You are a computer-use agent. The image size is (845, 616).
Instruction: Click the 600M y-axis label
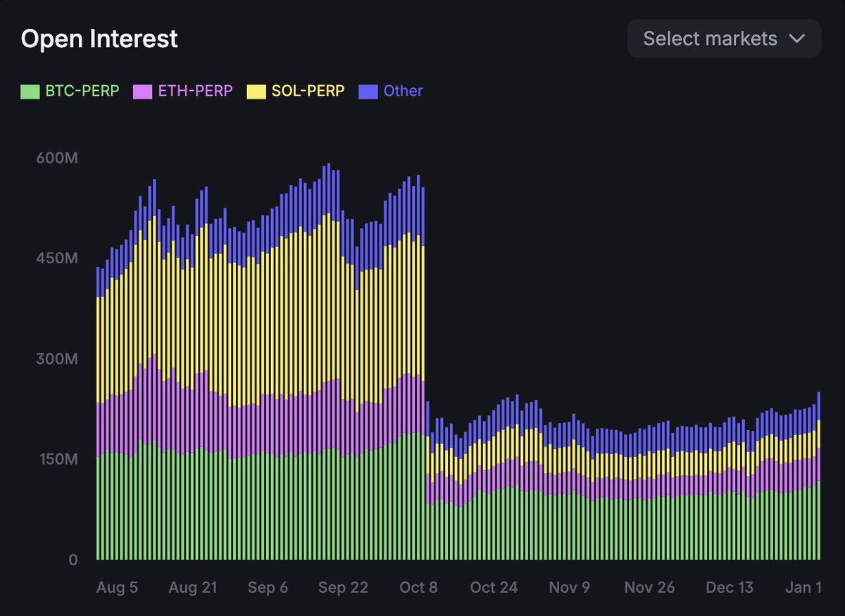58,158
